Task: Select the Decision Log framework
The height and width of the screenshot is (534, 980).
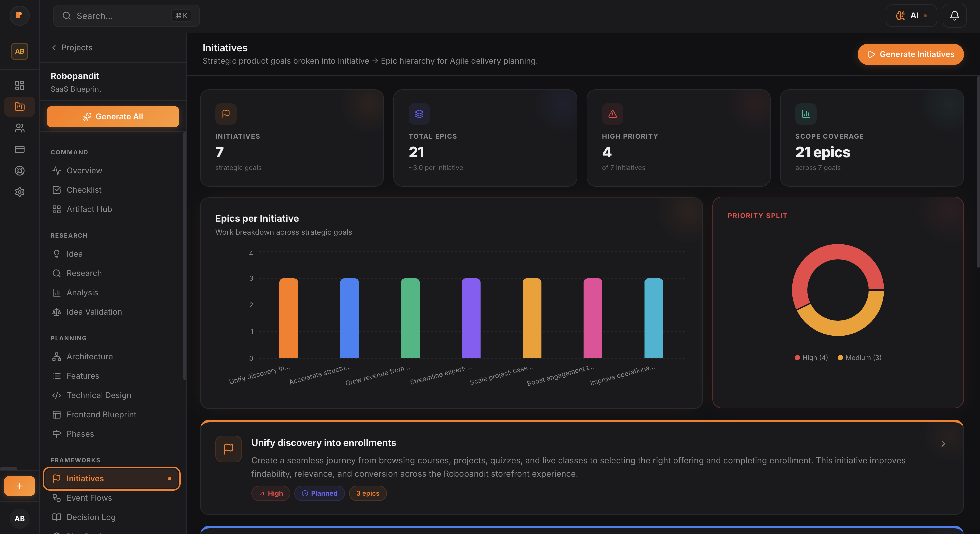Action: [x=91, y=517]
